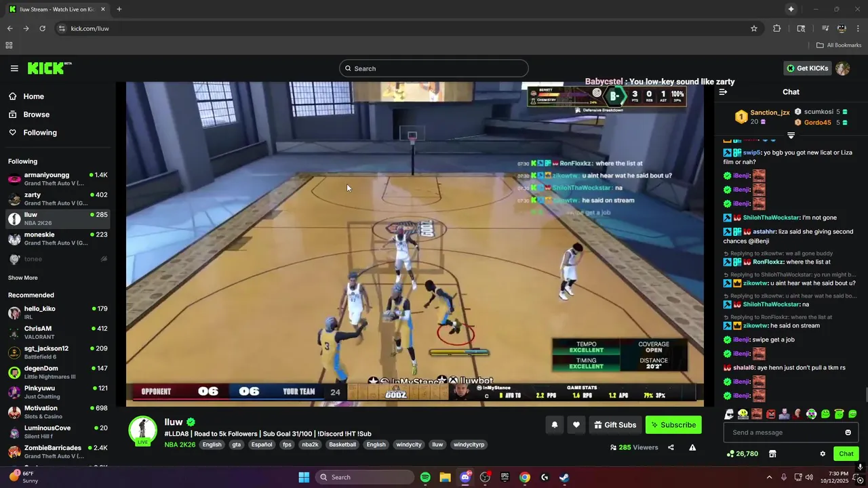This screenshot has height=488, width=868.
Task: Open Discord from the taskbar
Action: point(465,477)
